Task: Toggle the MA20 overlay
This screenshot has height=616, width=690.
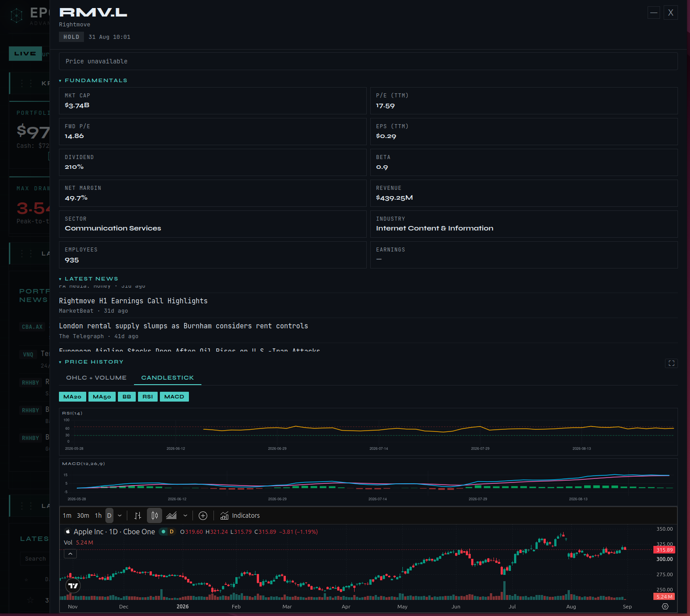Action: (x=72, y=397)
